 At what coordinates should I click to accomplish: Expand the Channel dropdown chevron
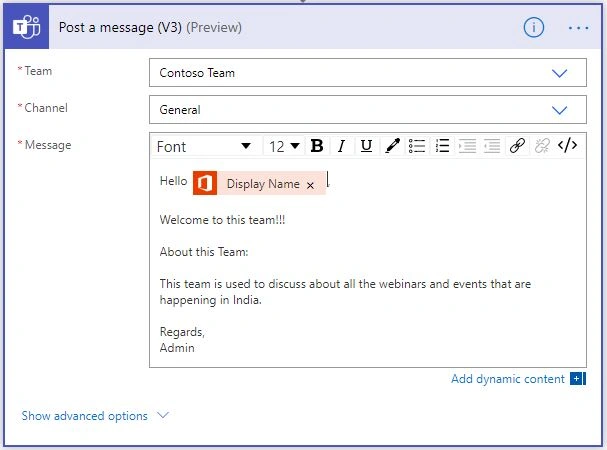[x=559, y=110]
